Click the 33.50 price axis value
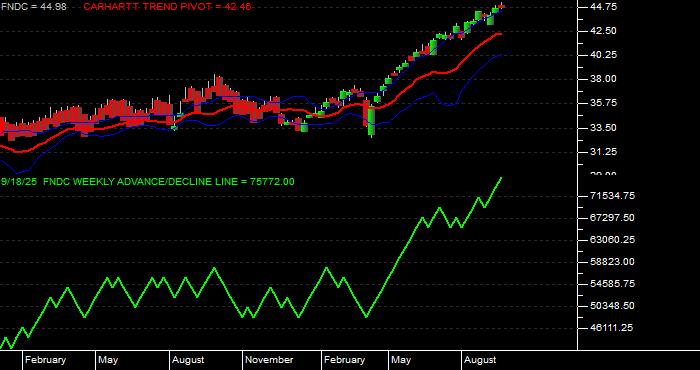 point(603,128)
